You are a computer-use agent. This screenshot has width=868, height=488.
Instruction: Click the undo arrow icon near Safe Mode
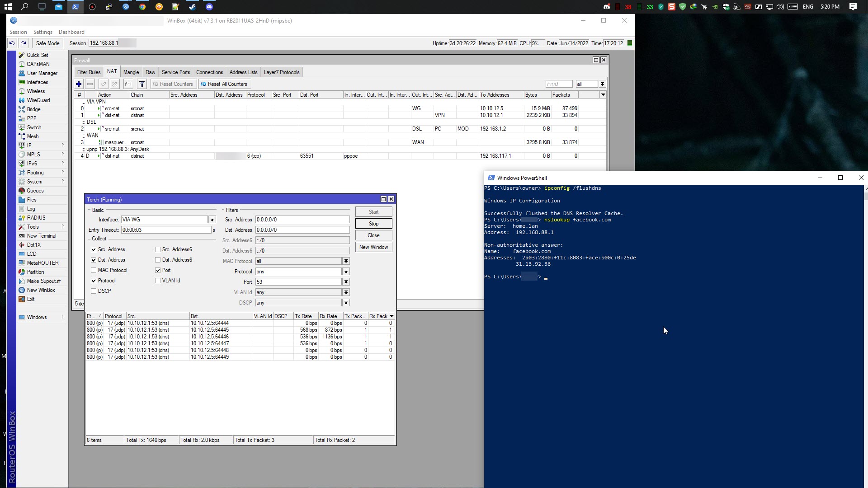12,43
